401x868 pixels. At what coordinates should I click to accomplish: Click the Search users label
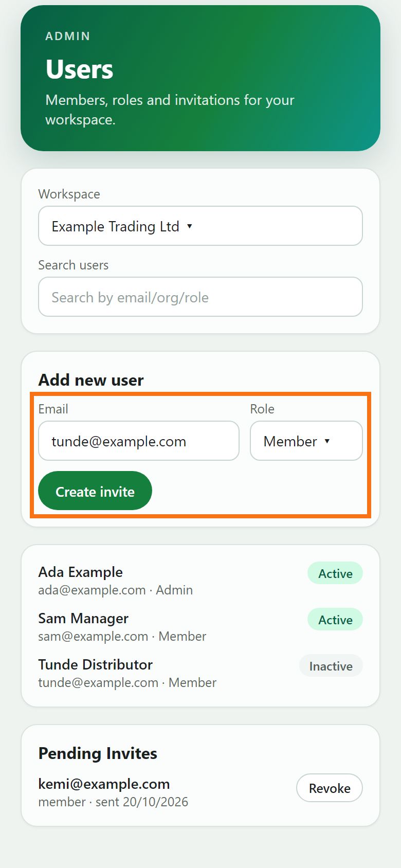[x=74, y=265]
